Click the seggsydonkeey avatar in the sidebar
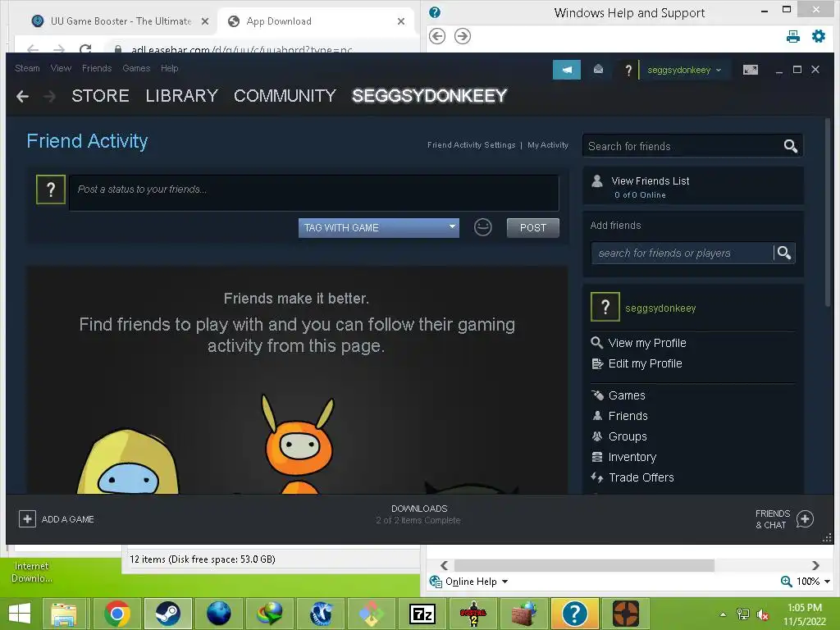This screenshot has height=630, width=840. [x=605, y=307]
